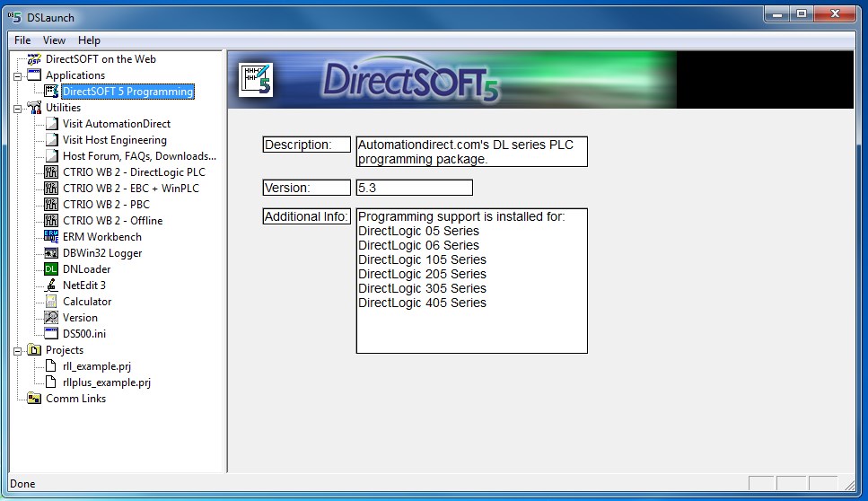The width and height of the screenshot is (868, 501).
Task: Click the Version magnifier icon
Action: [x=51, y=318]
